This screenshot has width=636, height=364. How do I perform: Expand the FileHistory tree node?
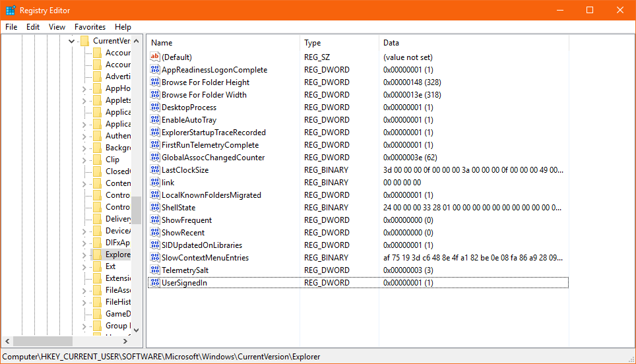[84, 303]
